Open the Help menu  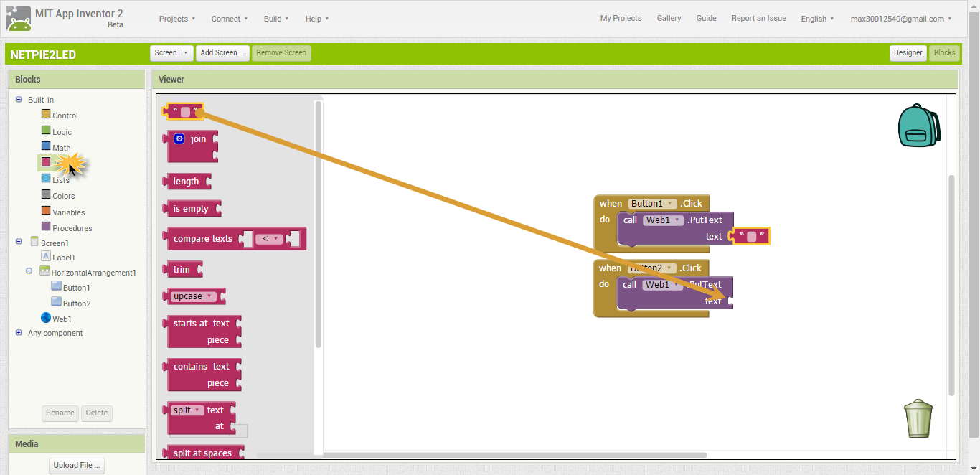pyautogui.click(x=316, y=19)
